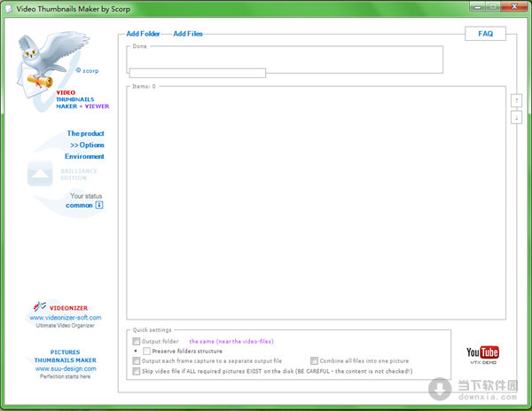Open the FAQ button

click(x=485, y=34)
